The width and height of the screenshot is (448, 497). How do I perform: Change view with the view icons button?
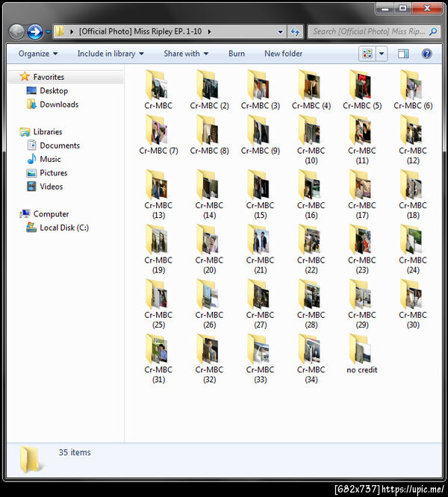pos(367,54)
